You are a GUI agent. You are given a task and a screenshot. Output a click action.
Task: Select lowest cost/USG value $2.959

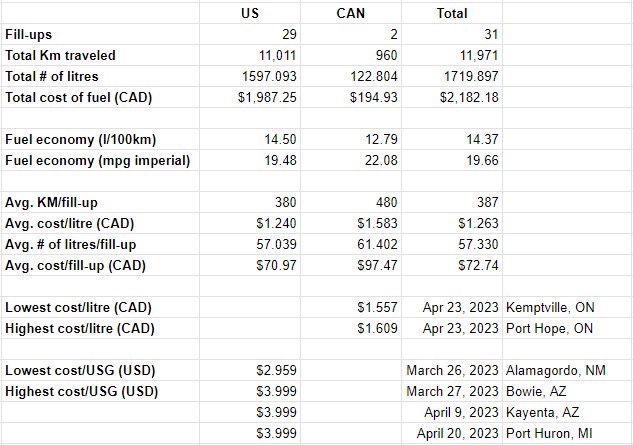coord(249,370)
